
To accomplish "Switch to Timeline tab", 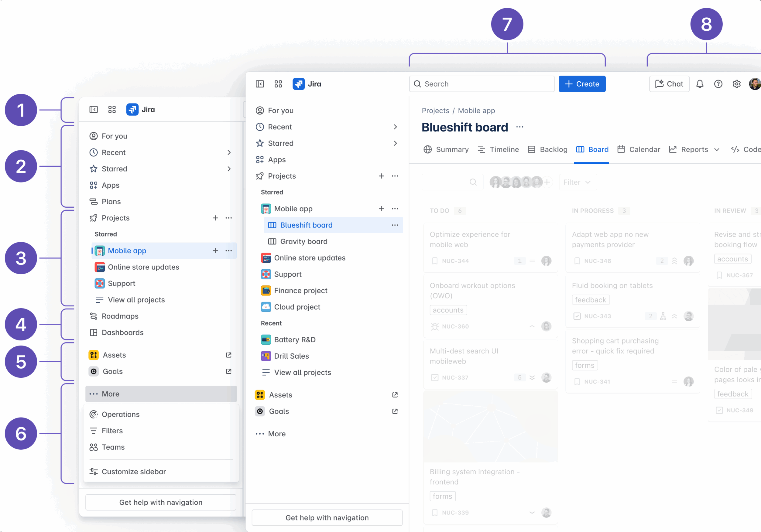I will point(498,149).
